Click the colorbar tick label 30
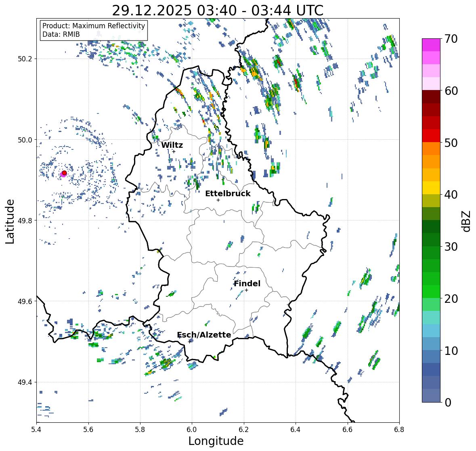This screenshot has width=476, height=451. point(451,247)
